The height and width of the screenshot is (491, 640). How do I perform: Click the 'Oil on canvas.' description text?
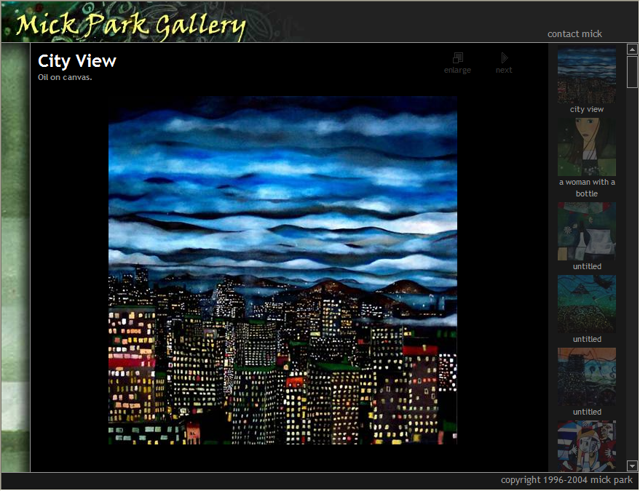click(65, 77)
